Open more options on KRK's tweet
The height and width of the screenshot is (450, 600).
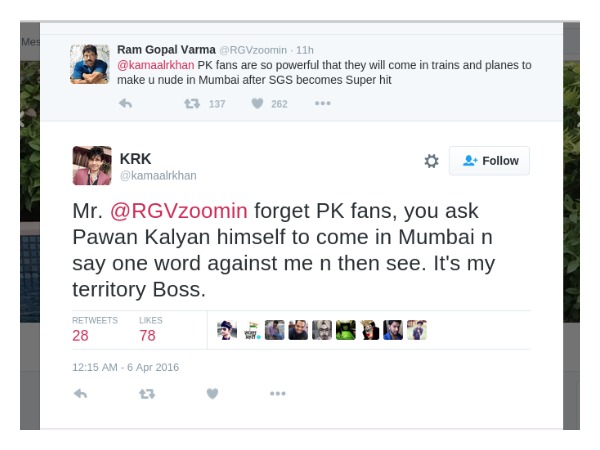278,394
